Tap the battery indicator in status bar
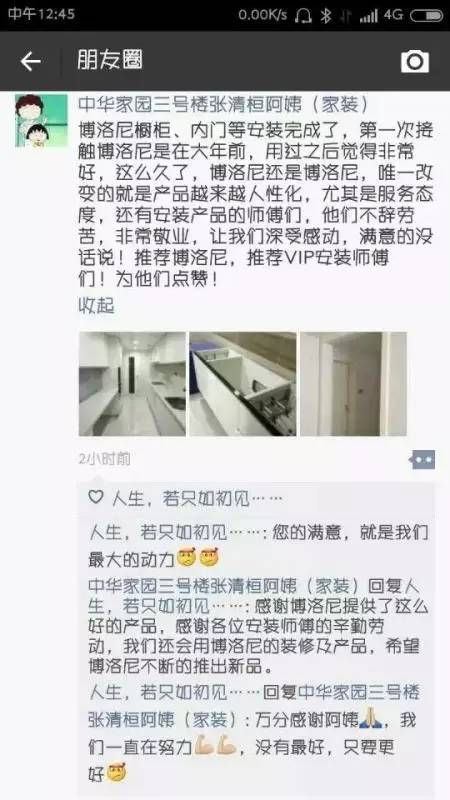Screen dimensions: 450x800 (x=426, y=16)
